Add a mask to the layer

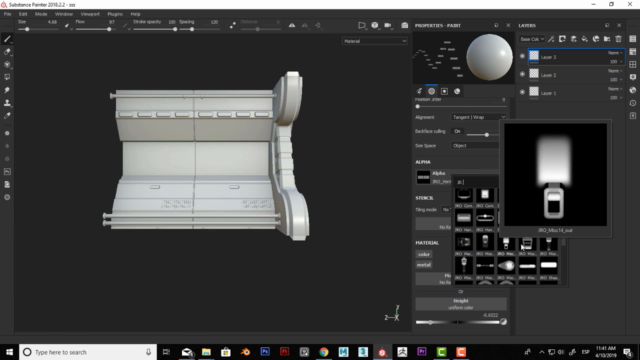coord(562,39)
